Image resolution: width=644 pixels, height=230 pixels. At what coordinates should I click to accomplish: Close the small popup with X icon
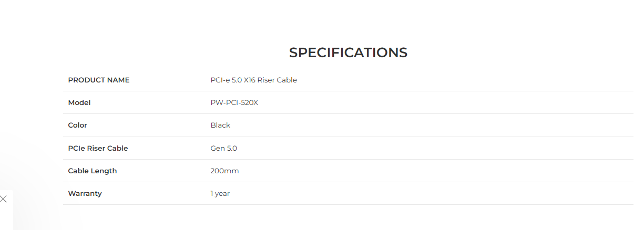coord(4,199)
